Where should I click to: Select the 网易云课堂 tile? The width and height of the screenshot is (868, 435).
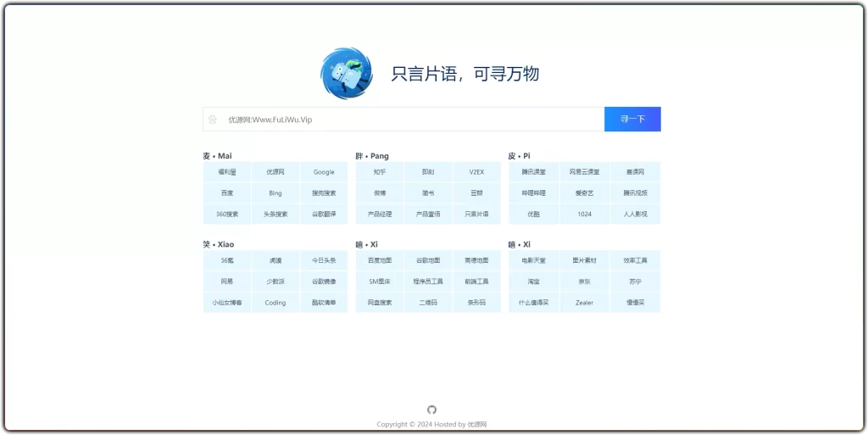tap(585, 172)
